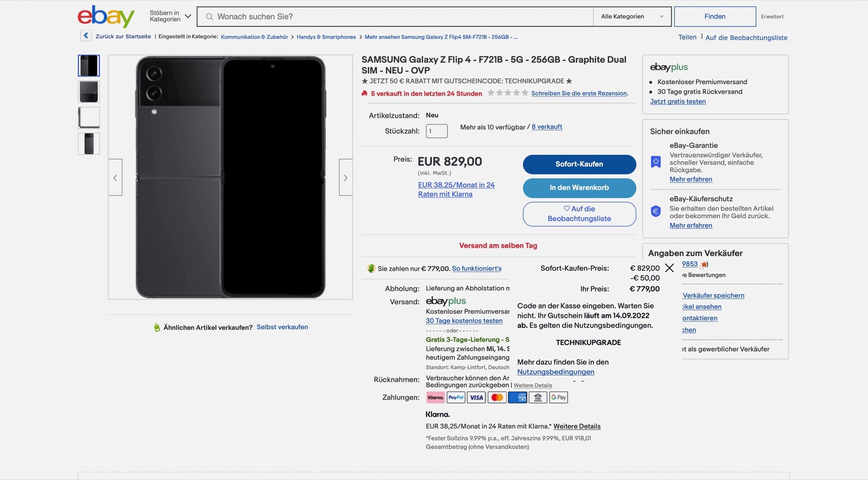Image resolution: width=868 pixels, height=480 pixels.
Task: Click top-right Auf die Beobachtungsliste link
Action: pos(746,38)
